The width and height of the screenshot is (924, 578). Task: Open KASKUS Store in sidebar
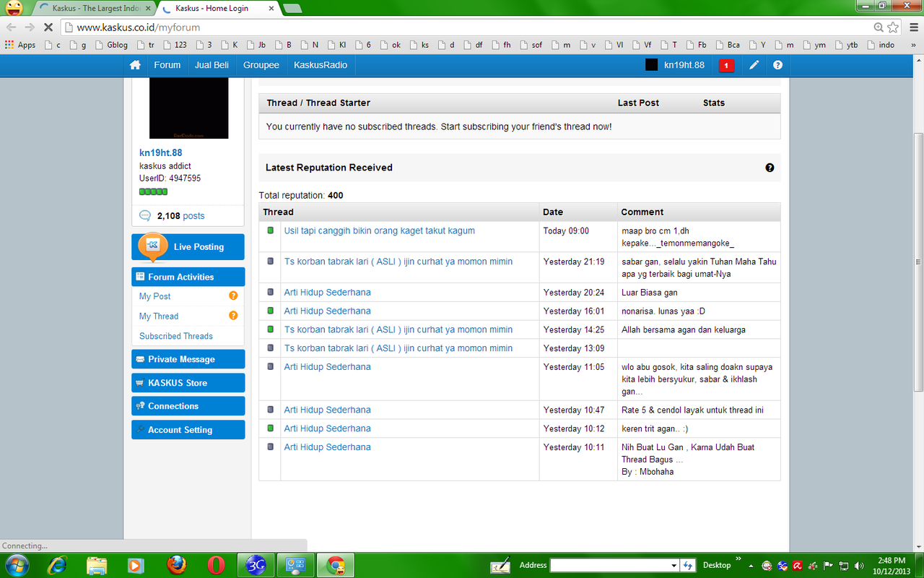pyautogui.click(x=188, y=383)
